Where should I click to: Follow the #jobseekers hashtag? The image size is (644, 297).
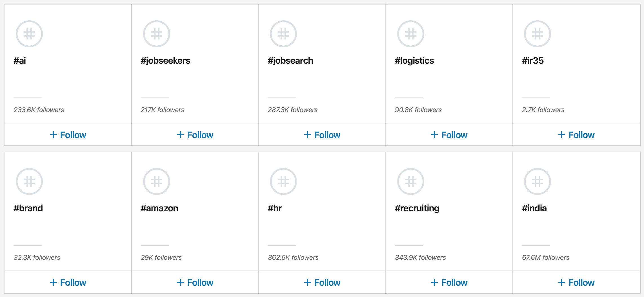(x=195, y=135)
